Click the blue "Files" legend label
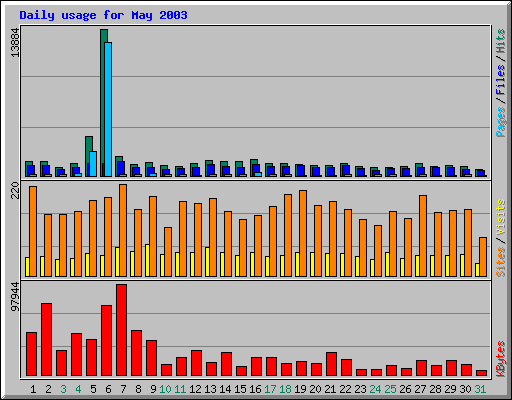 [500, 80]
